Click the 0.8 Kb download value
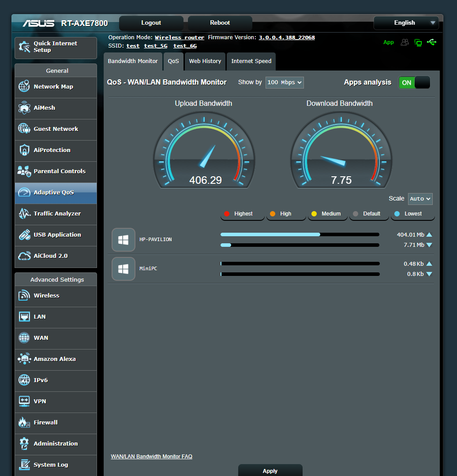The height and width of the screenshot is (476, 457). [416, 274]
